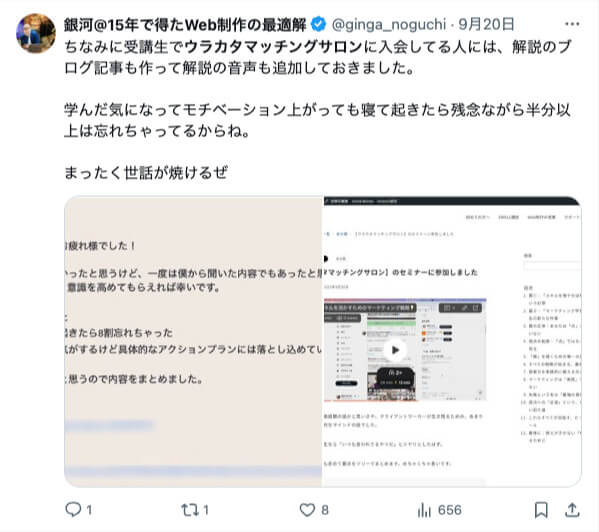Viewport: 599px width, 532px height.
Task: Open the left attached image with beige background
Action: point(193,341)
